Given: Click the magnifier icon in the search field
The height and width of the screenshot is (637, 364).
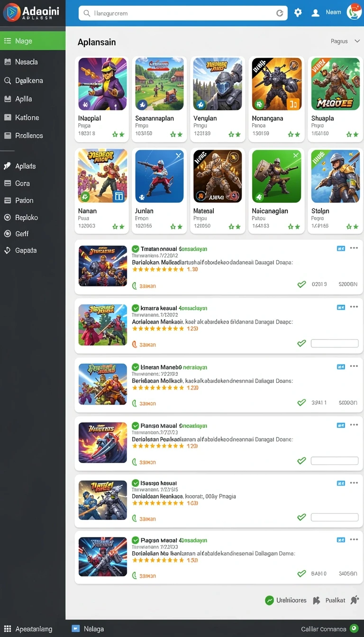Looking at the screenshot, I should point(87,13).
